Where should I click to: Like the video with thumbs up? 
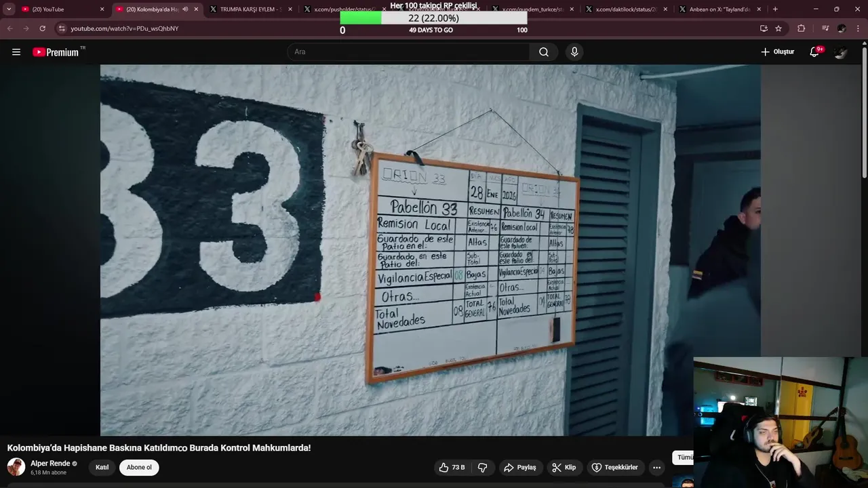(452, 468)
